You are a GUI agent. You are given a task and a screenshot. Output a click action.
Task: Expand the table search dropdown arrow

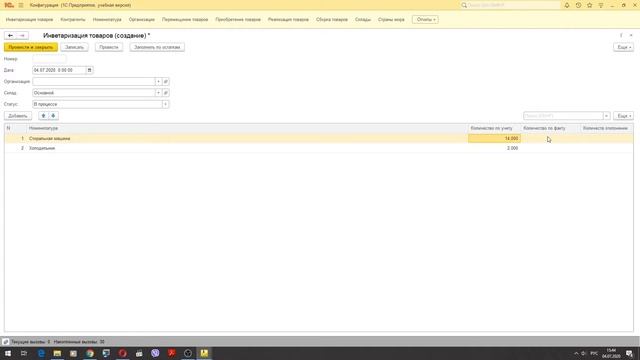coord(607,116)
